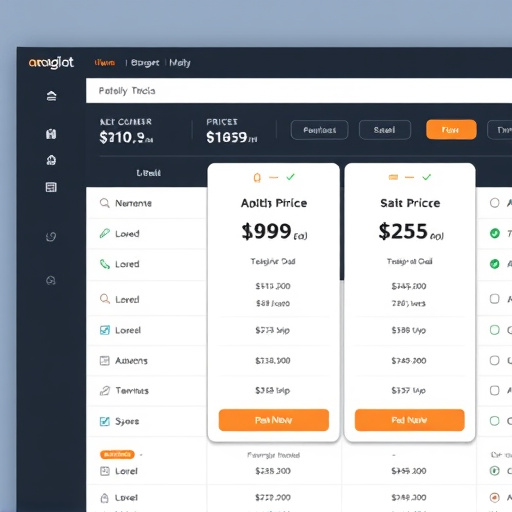Click the Salt Price card title

pyautogui.click(x=410, y=203)
